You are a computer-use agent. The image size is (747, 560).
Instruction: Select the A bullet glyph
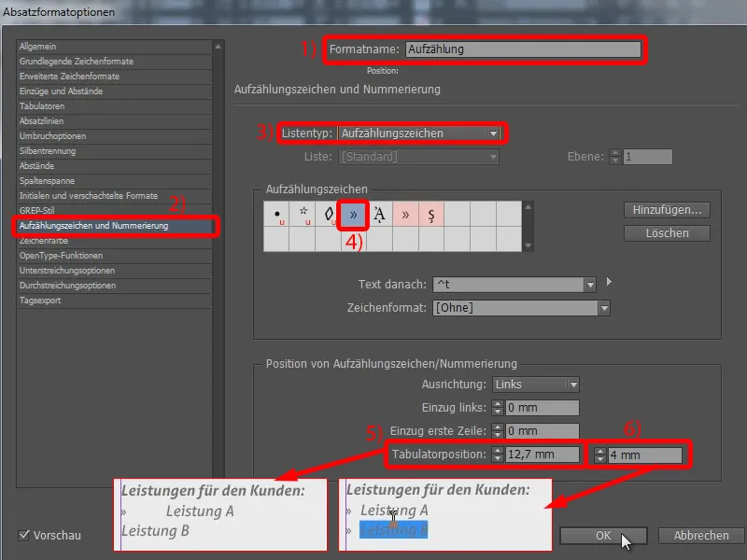379,215
